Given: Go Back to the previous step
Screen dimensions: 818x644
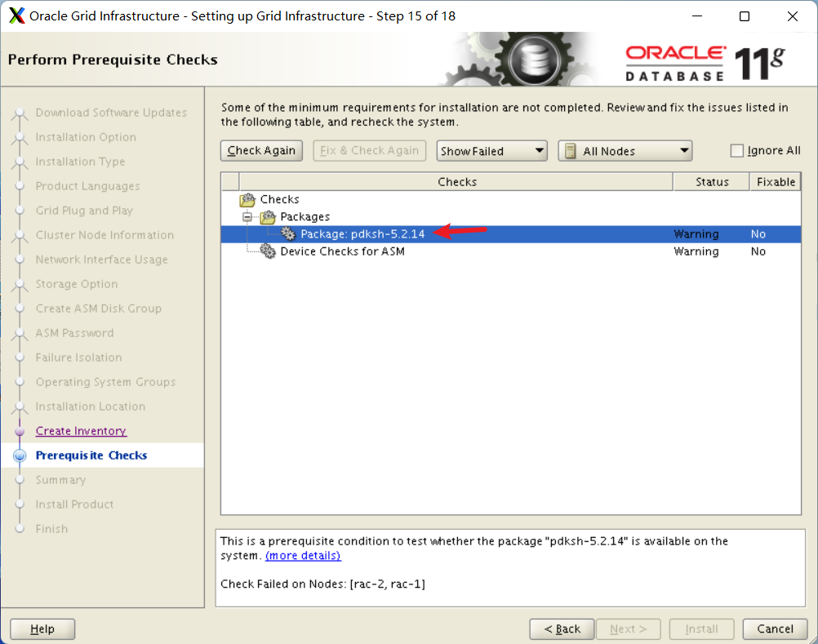Looking at the screenshot, I should pyautogui.click(x=562, y=628).
